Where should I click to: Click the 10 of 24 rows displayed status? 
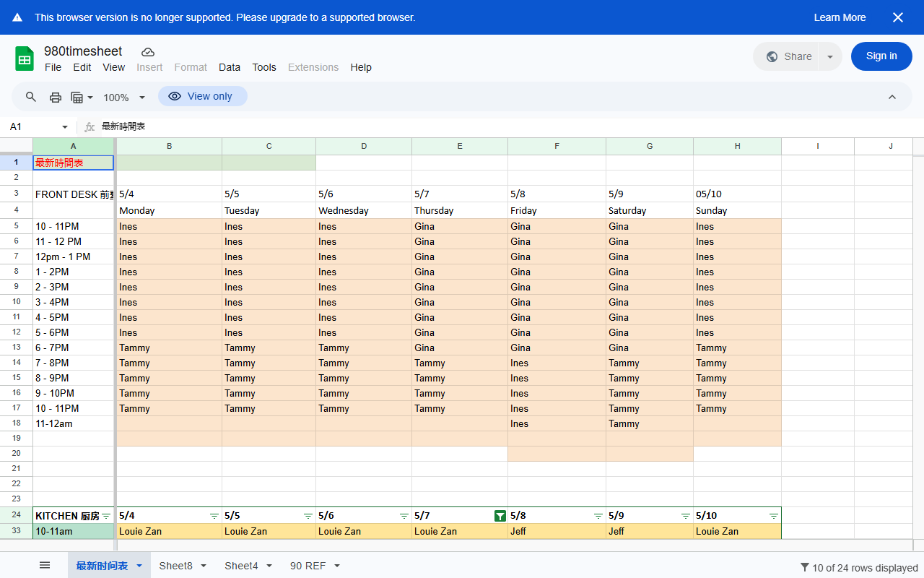pos(859,567)
